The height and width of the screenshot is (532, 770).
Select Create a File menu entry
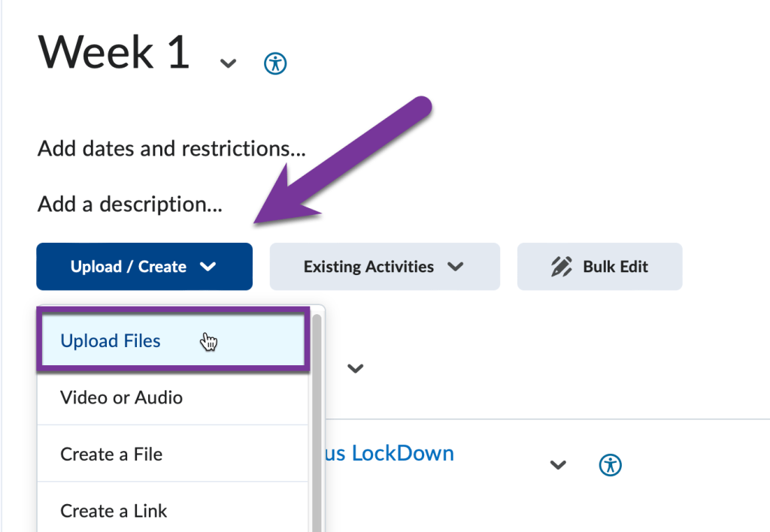click(111, 454)
